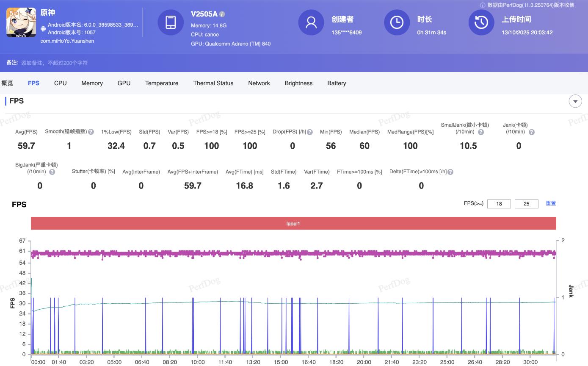
Task: Open the Temperature tab
Action: (162, 83)
